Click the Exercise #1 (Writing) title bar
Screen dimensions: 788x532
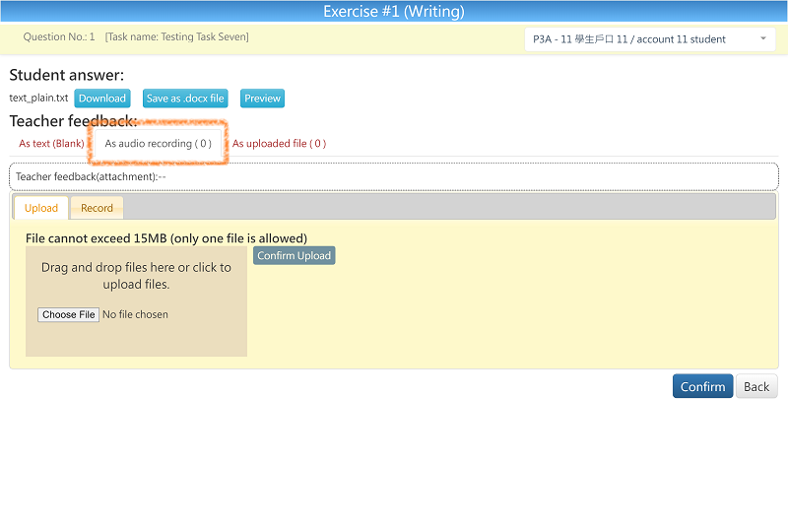(394, 12)
